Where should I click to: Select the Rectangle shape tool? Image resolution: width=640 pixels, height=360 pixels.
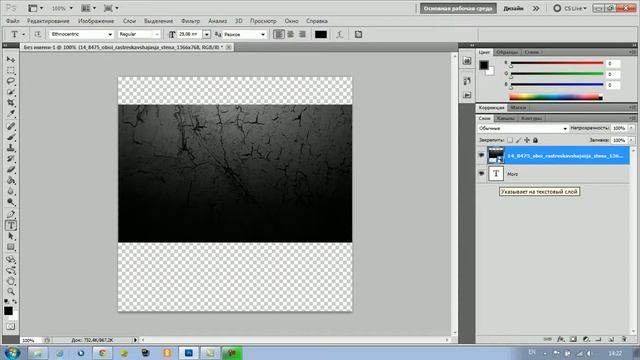11,247
